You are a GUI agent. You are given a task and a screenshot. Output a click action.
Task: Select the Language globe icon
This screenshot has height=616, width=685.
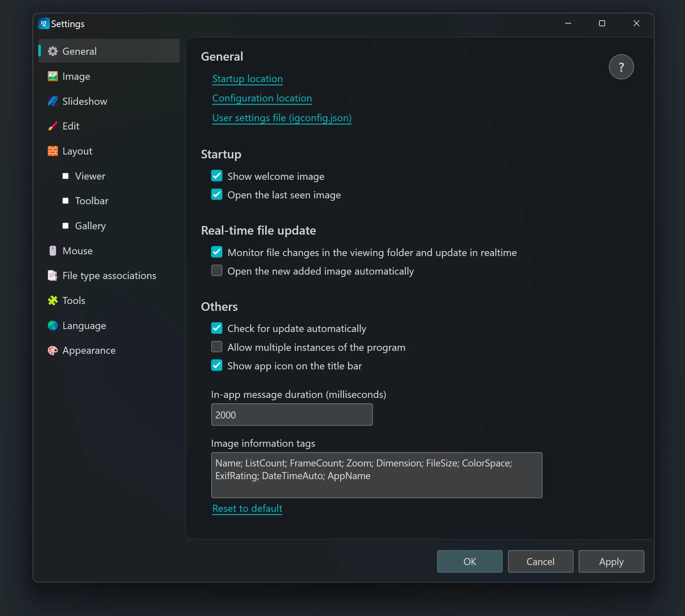pyautogui.click(x=52, y=325)
